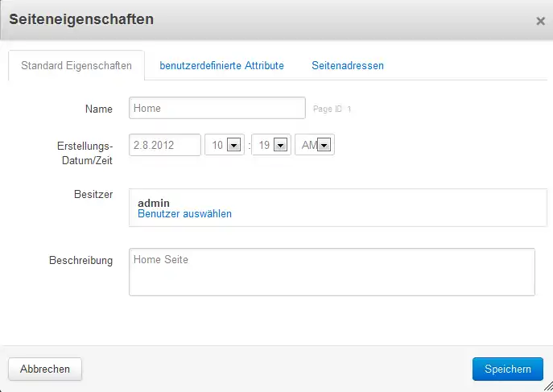Image resolution: width=553 pixels, height=392 pixels.
Task: Click the Besitzer label
Action: [x=93, y=194]
